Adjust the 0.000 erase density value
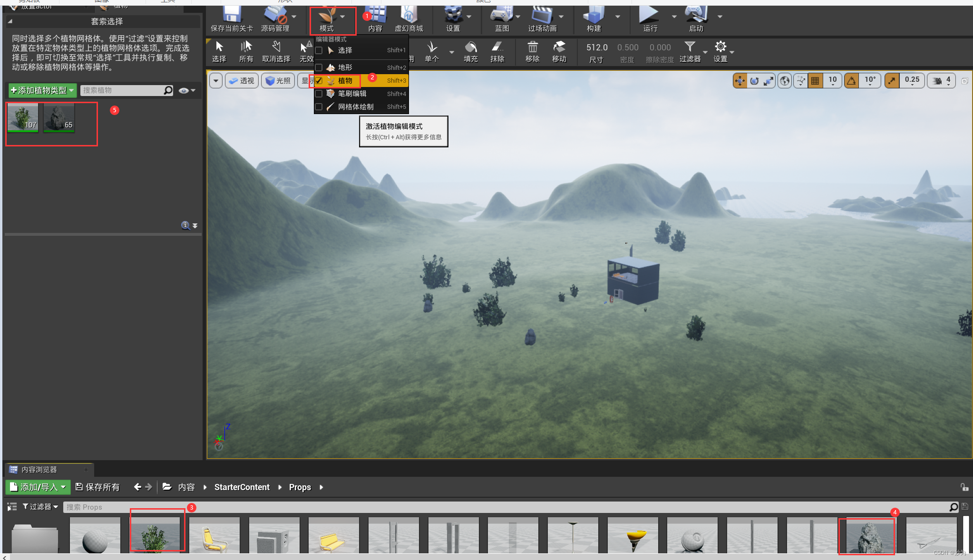The height and width of the screenshot is (560, 973). click(x=660, y=48)
